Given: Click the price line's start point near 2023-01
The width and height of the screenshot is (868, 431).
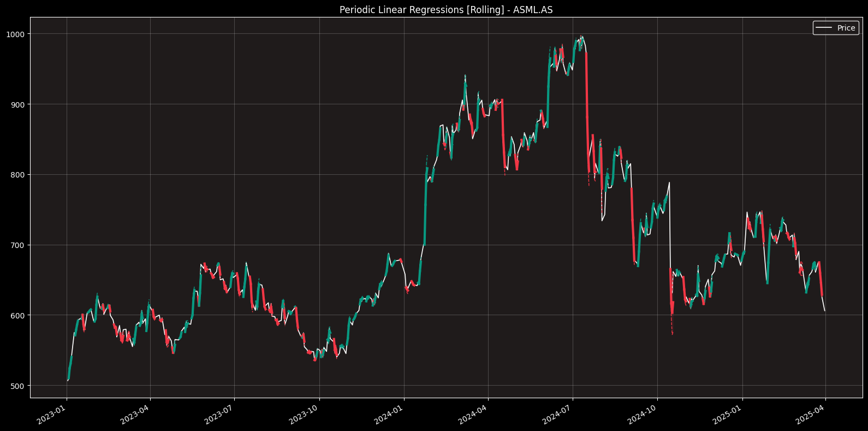Looking at the screenshot, I should coord(67,380).
